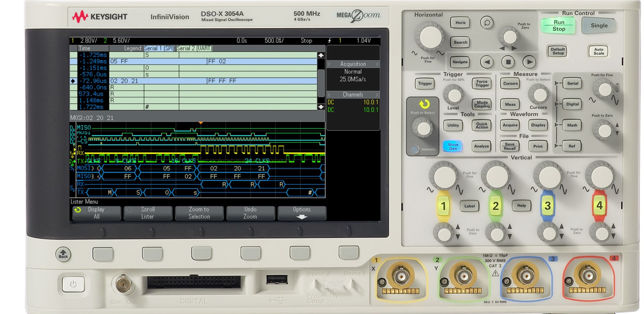This screenshot has width=644, height=314.
Task: Click the Analyze button
Action: (482, 146)
